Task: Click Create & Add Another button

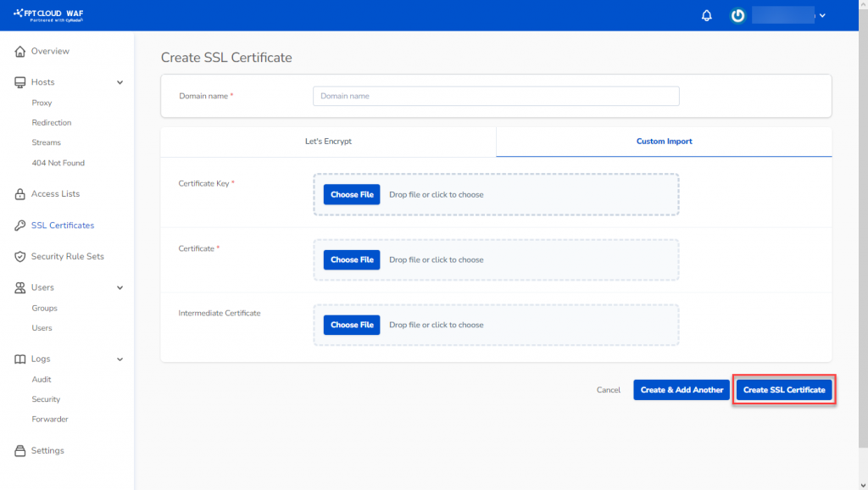Action: pos(682,390)
